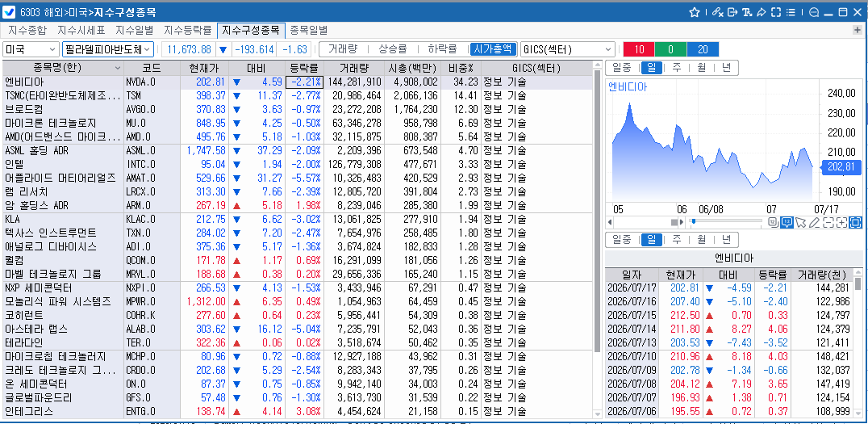Click the 코드 column header
The width and height of the screenshot is (868, 424).
pos(152,68)
